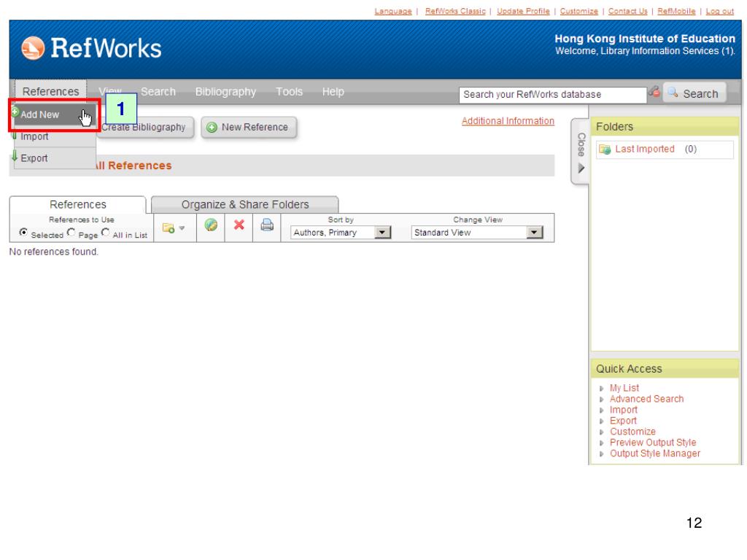
Task: Click the Create Bibliography button
Action: click(x=145, y=128)
